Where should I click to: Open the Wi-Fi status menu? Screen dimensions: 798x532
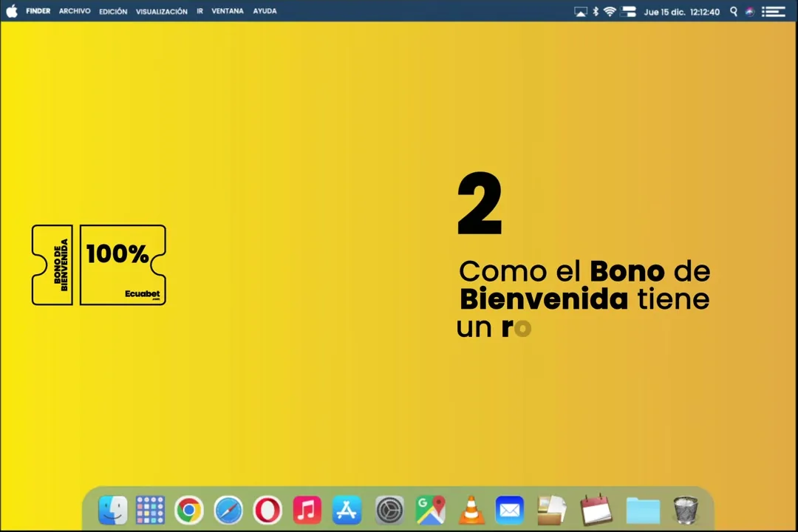point(610,11)
